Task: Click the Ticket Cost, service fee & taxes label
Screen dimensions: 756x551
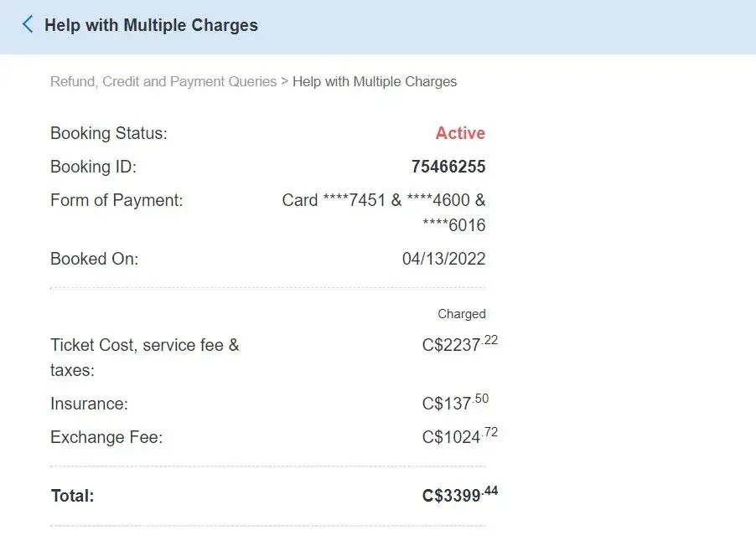Action: tap(144, 345)
